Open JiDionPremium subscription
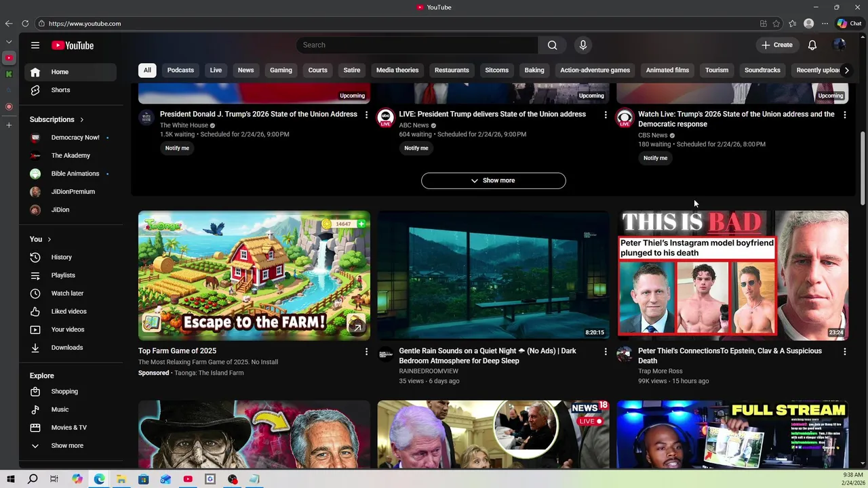 pyautogui.click(x=71, y=192)
